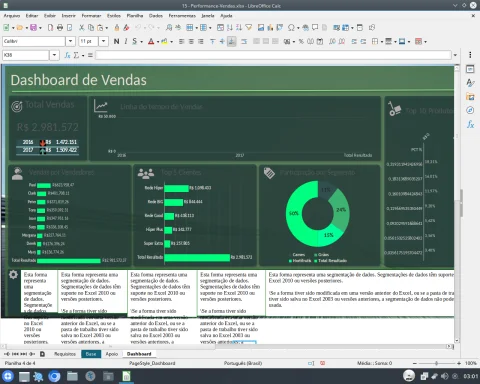480x384 pixels.
Task: Open the Dados menu
Action: (156, 16)
